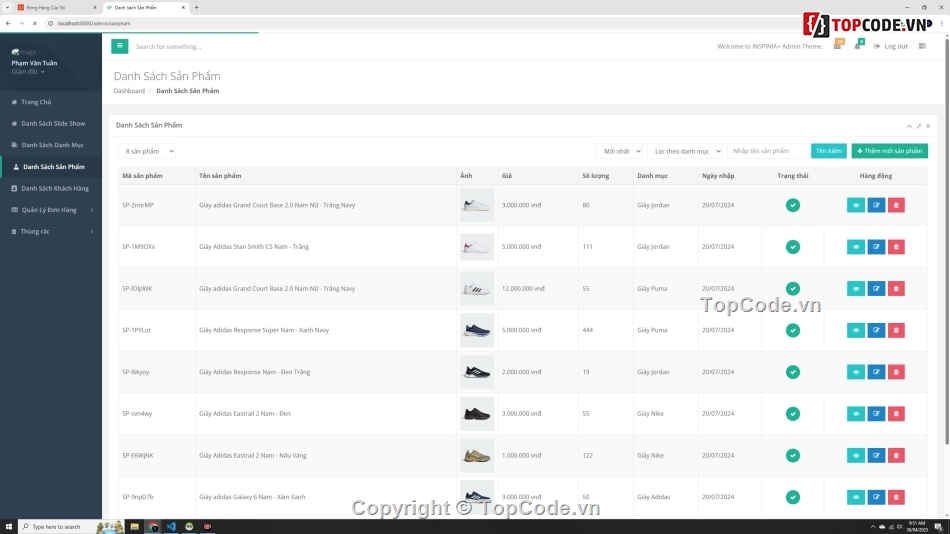Click Thêm mới sản phẩm button
Screen dimensions: 950x534
tap(889, 151)
